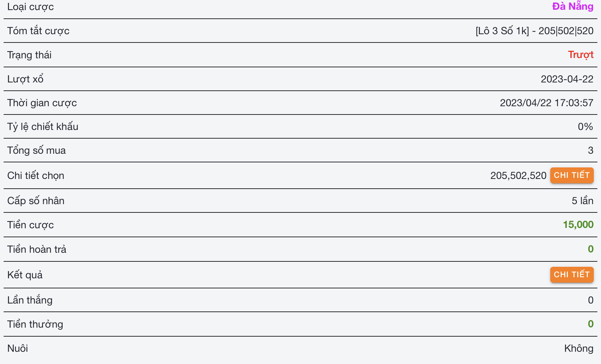Viewport: 601px width, 364px height.
Task: Click the multiplier value 5 lần
Action: click(x=582, y=201)
